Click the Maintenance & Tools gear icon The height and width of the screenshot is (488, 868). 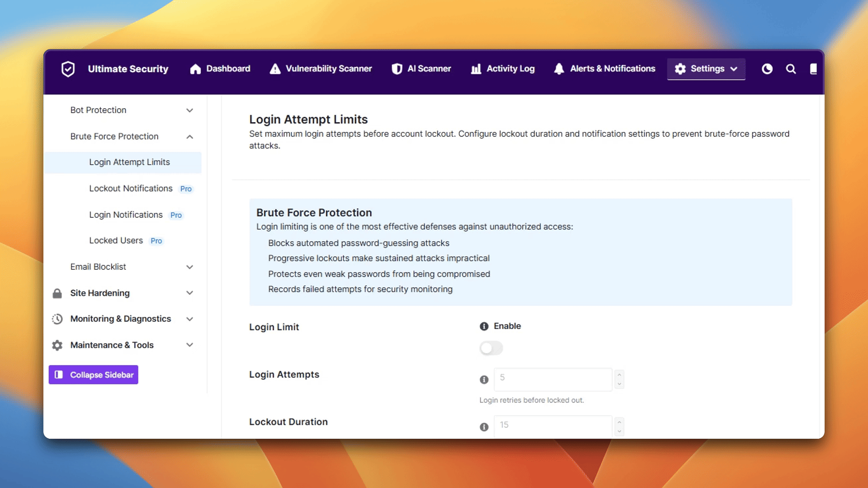pos(57,345)
